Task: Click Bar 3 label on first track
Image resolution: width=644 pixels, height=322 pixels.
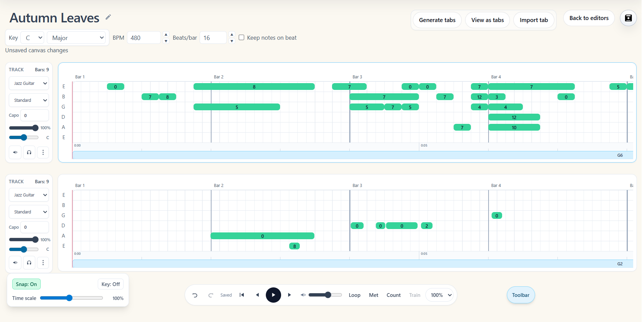Action: 357,77
